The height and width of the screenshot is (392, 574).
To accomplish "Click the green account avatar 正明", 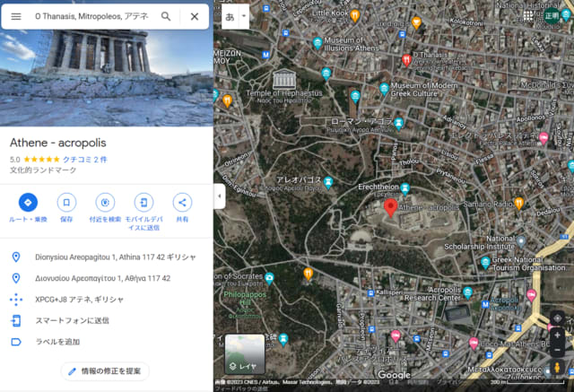I will tap(552, 16).
